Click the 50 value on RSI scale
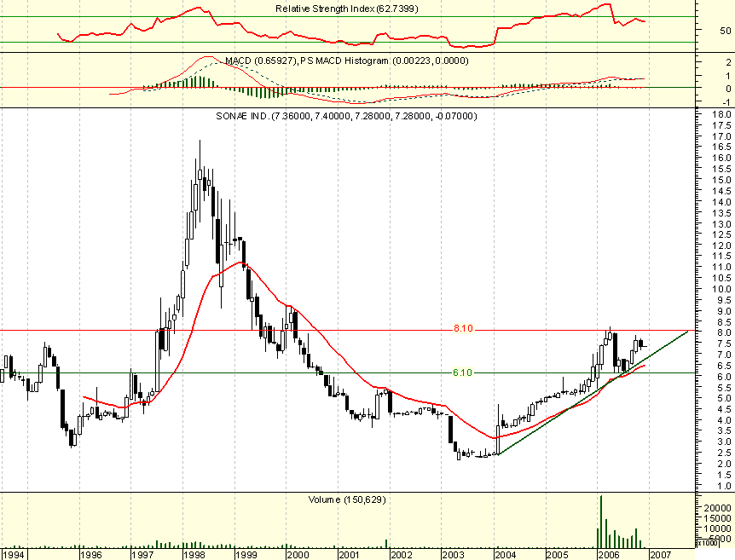Viewport: 735px width, 560px height. [726, 31]
